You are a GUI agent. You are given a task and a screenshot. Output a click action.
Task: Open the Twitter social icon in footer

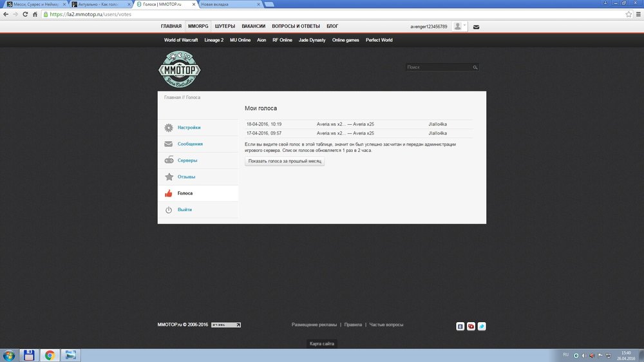[482, 327]
